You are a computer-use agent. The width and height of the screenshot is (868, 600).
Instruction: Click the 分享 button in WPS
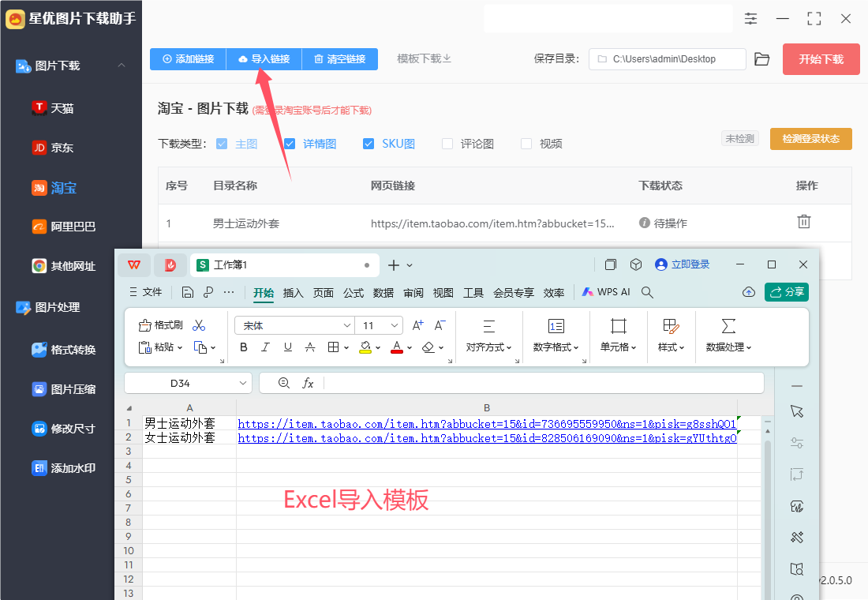[x=787, y=292]
